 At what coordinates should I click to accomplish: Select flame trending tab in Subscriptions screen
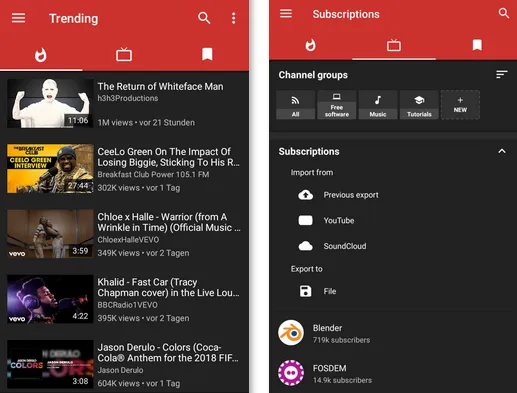310,45
